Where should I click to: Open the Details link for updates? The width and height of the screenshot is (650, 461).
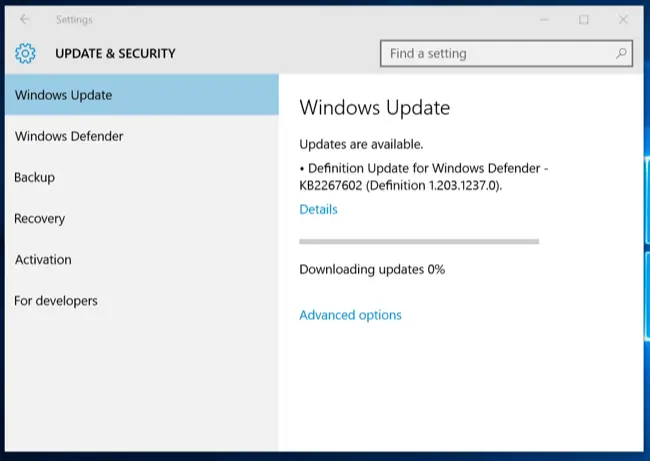pos(318,209)
